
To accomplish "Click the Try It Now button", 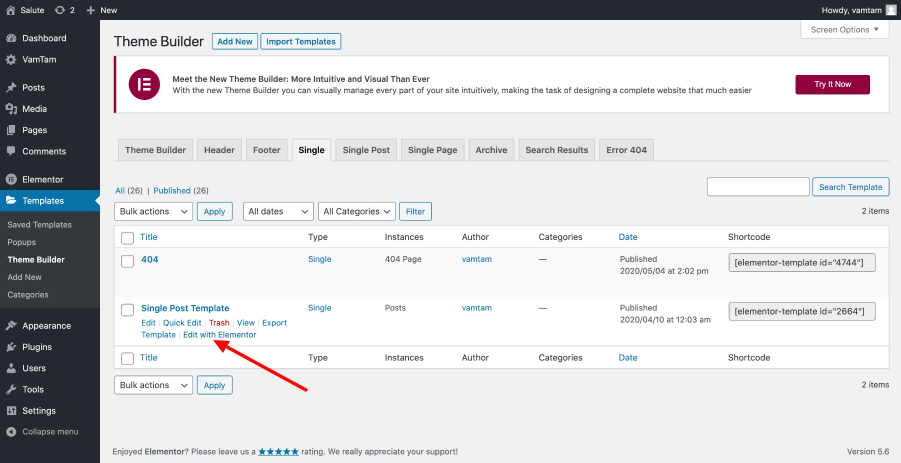I will 833,84.
